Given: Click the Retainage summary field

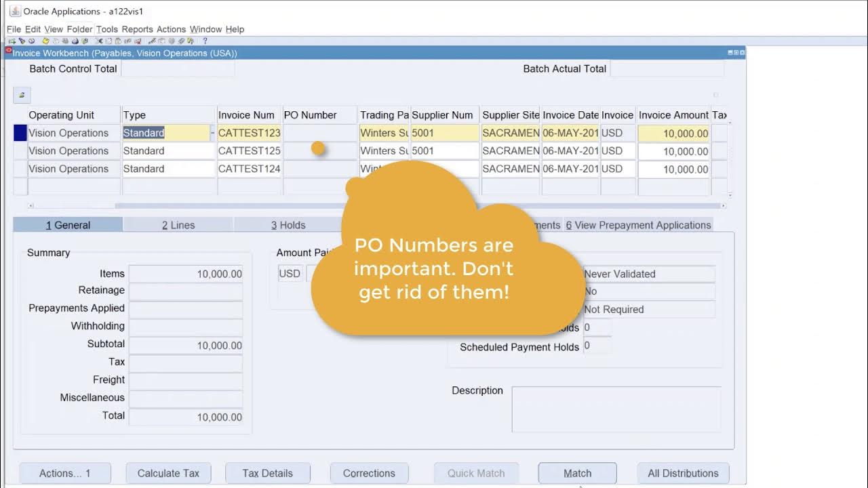Looking at the screenshot, I should (x=186, y=291).
